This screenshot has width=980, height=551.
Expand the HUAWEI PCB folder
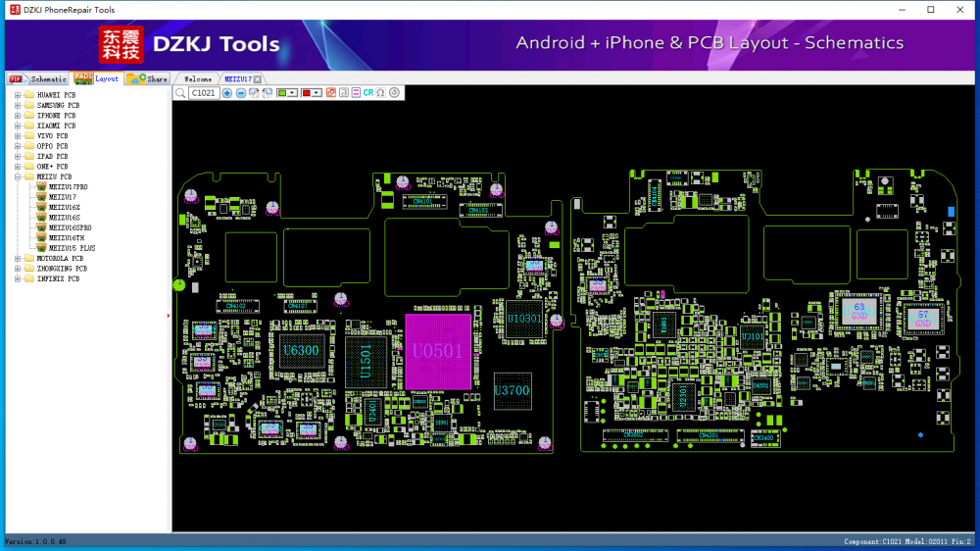(x=18, y=95)
